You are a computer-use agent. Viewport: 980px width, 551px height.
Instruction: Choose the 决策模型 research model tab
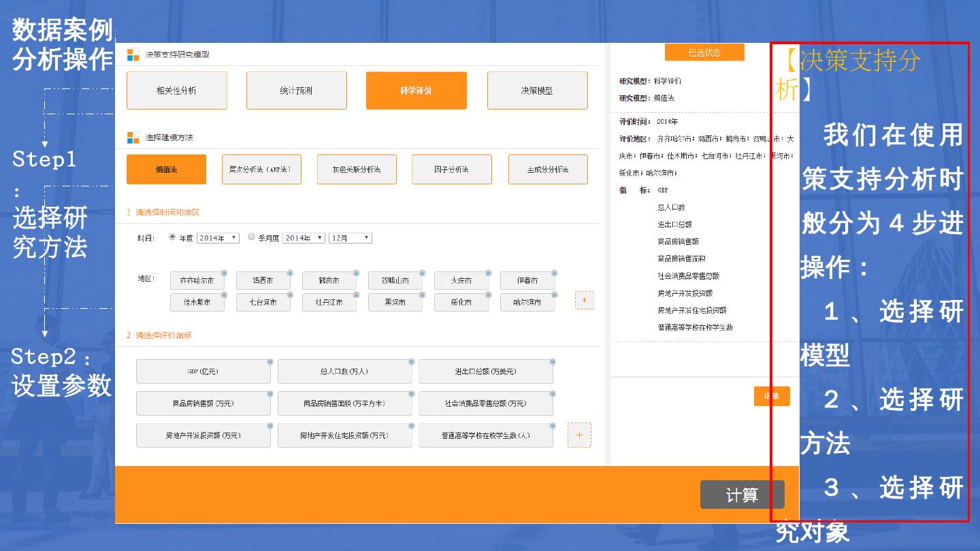(x=537, y=90)
